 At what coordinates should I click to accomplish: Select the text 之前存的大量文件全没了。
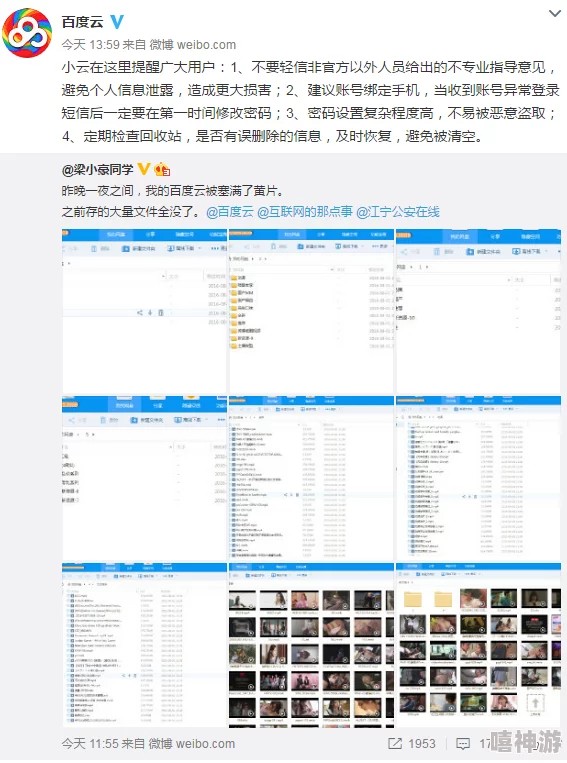(131, 212)
